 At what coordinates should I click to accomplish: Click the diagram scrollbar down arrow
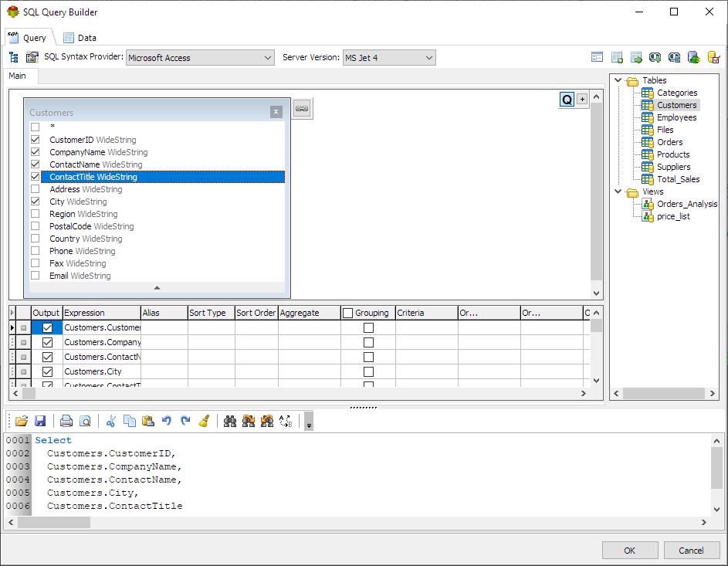(597, 293)
